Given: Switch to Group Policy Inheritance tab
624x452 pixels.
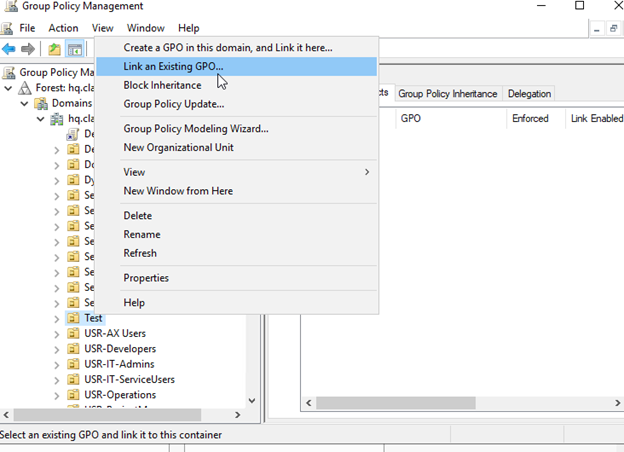Looking at the screenshot, I should pos(448,94).
